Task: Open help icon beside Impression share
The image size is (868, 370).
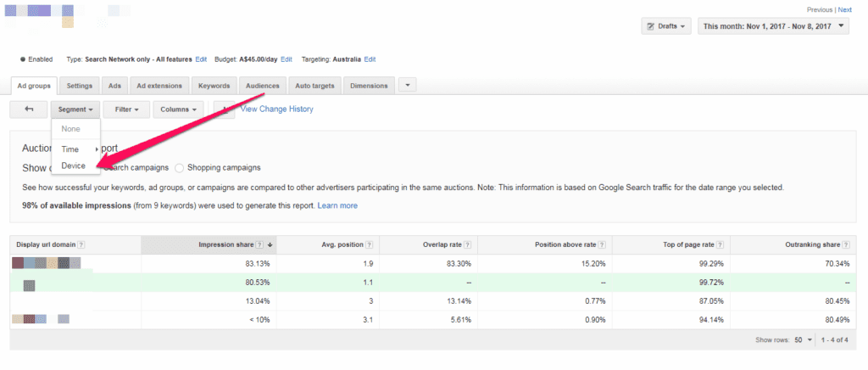Action: click(x=261, y=244)
